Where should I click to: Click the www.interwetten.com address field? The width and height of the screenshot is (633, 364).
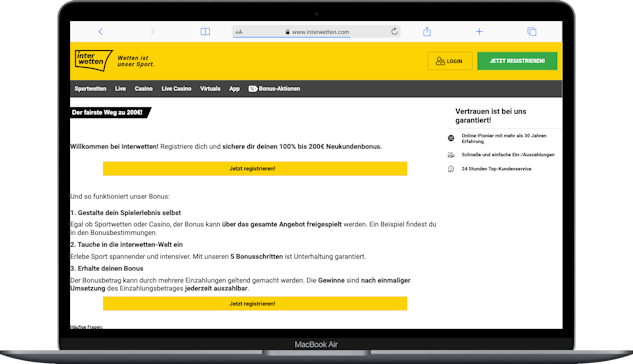coord(317,32)
